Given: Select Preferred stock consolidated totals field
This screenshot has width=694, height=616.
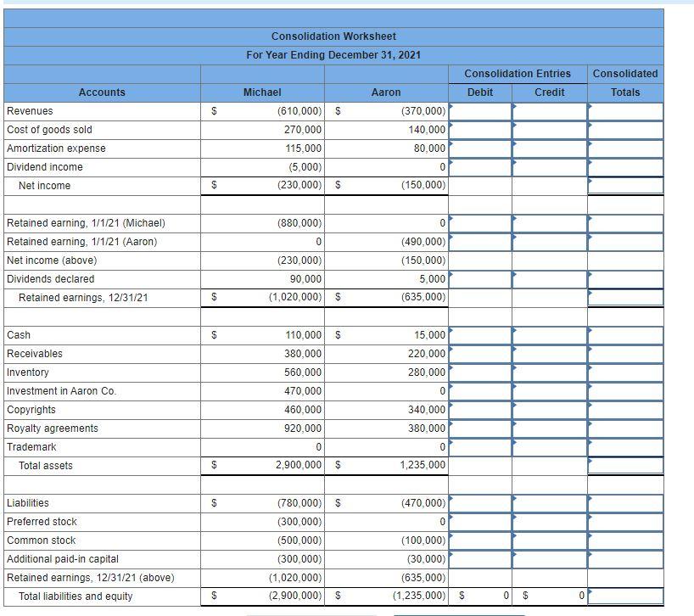Looking at the screenshot, I should click(x=625, y=522).
